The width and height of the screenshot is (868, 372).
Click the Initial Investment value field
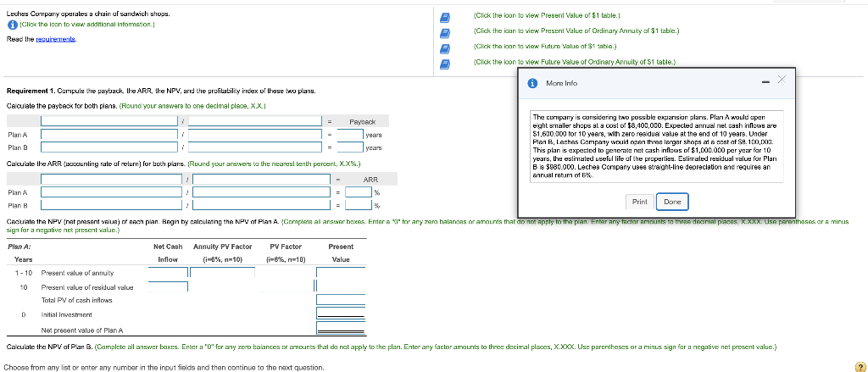[x=341, y=314]
